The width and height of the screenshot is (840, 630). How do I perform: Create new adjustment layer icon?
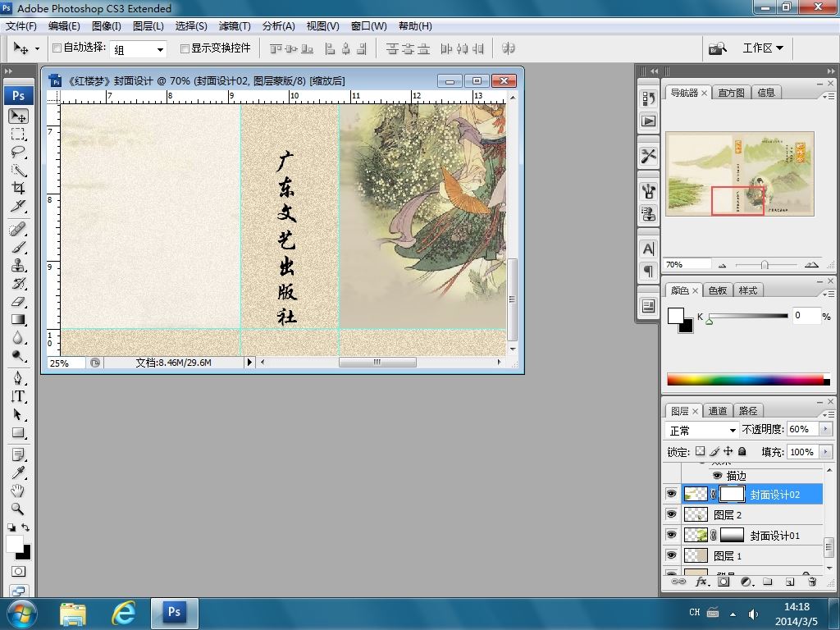pyautogui.click(x=746, y=582)
